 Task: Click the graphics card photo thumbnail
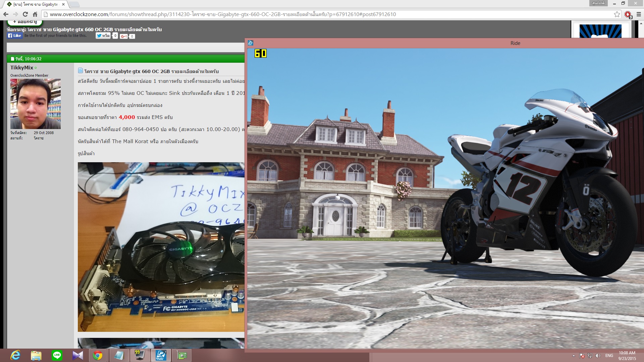point(161,247)
